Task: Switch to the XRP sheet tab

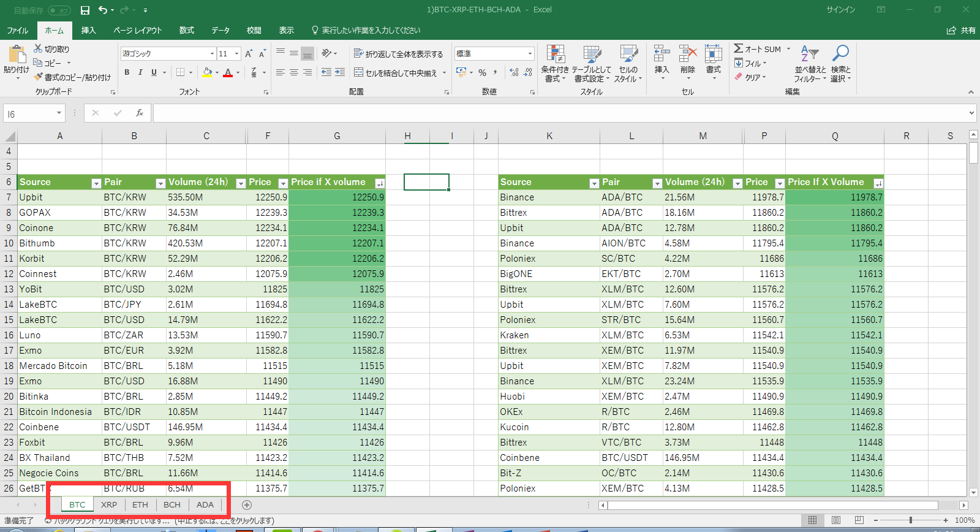Action: pos(109,504)
